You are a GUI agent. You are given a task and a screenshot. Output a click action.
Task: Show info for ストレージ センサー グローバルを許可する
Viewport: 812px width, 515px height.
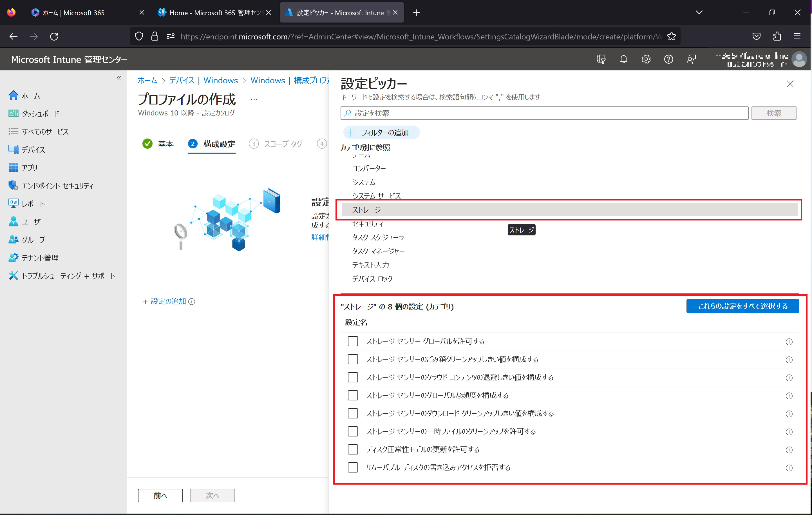[x=789, y=342]
